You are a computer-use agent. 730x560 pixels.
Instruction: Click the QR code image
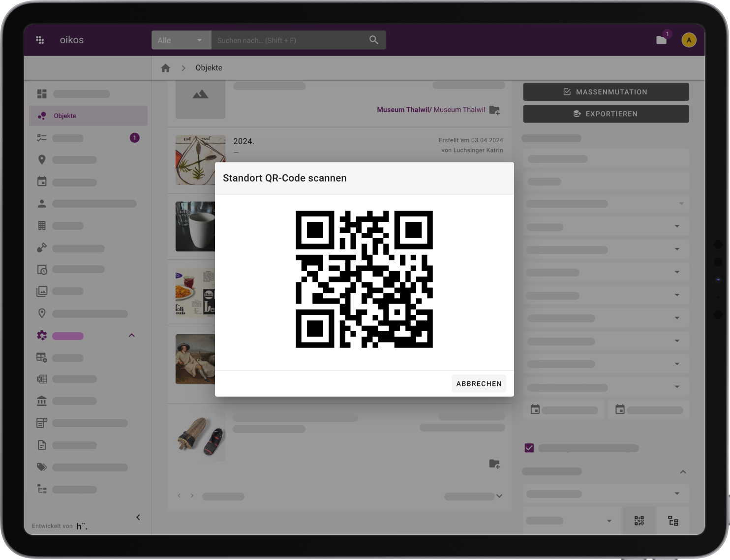coord(364,279)
